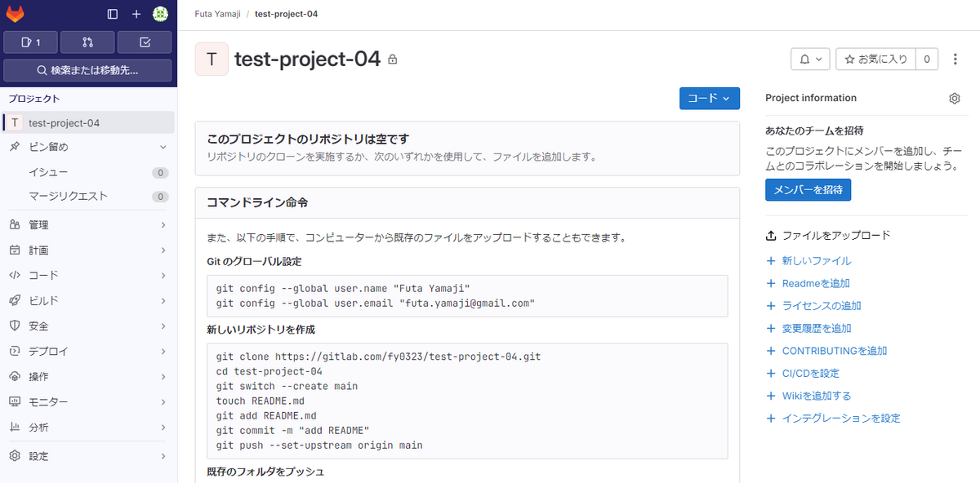Click the 検索または移動先 search field
This screenshot has height=483, width=980.
87,70
